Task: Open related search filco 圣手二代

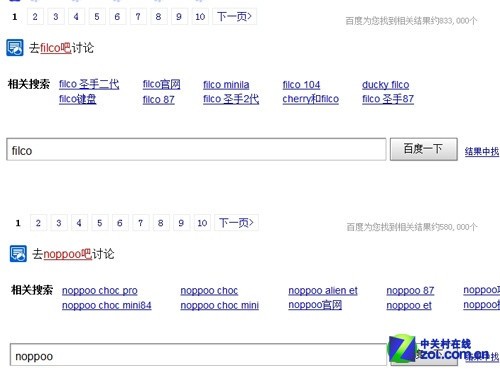Action: [89, 84]
